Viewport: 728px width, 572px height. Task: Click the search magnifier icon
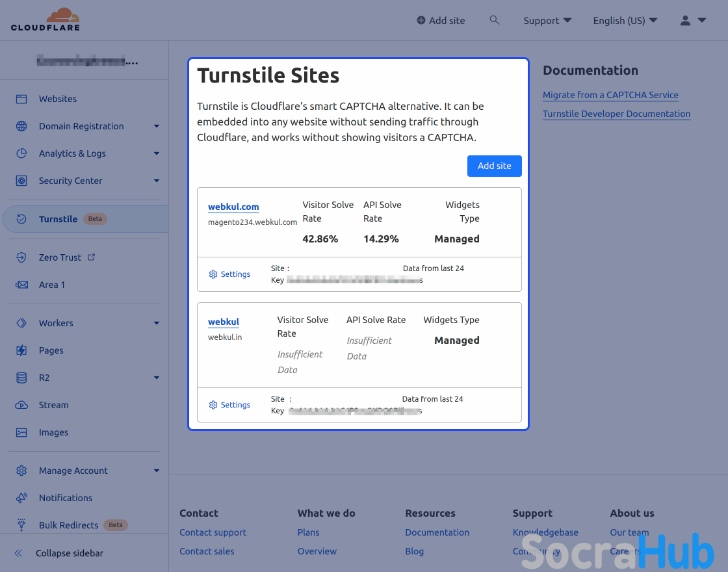click(495, 20)
